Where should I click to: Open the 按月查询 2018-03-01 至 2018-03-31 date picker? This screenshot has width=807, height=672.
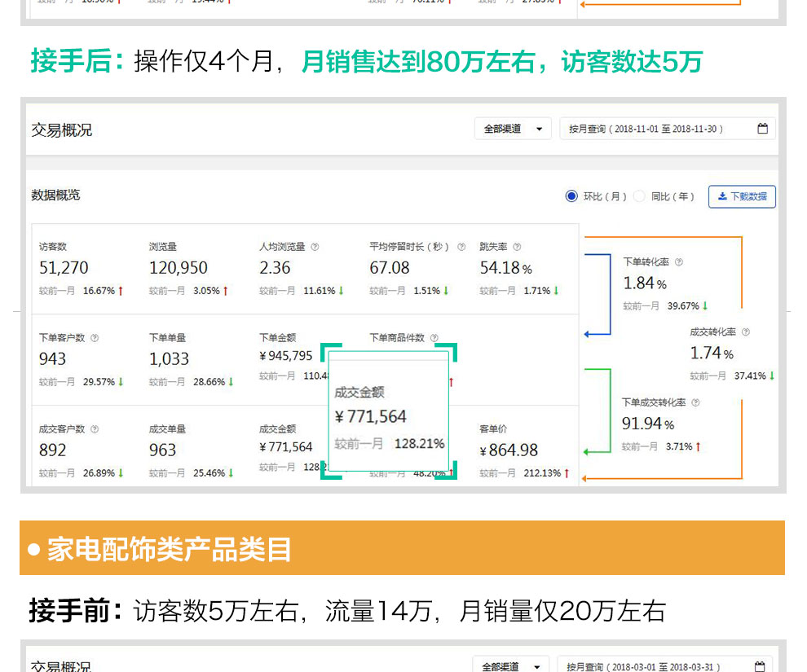(665, 666)
